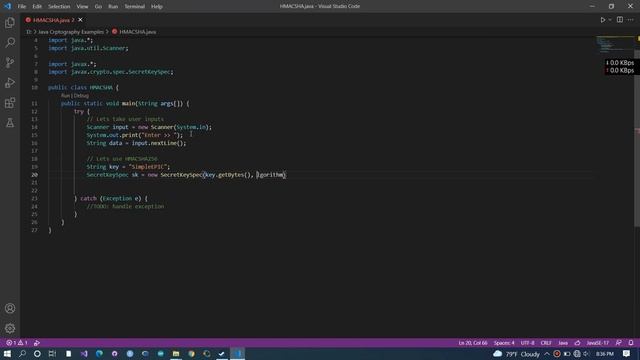This screenshot has width=640, height=360.
Task: Open Action Center notifications icon
Action: click(x=626, y=354)
